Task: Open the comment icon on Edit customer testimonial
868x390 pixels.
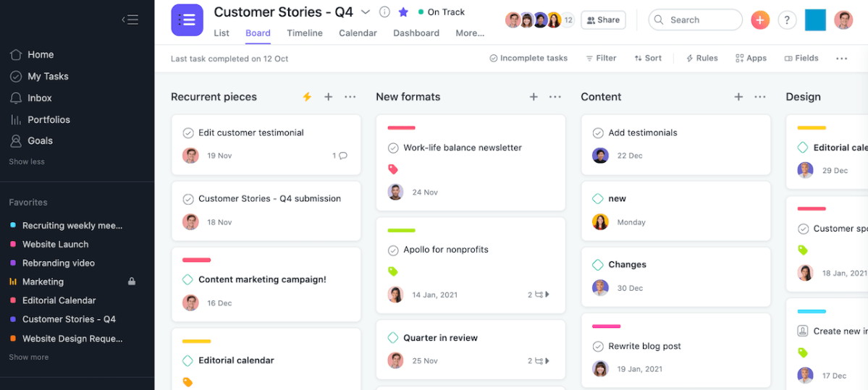Action: 342,156
